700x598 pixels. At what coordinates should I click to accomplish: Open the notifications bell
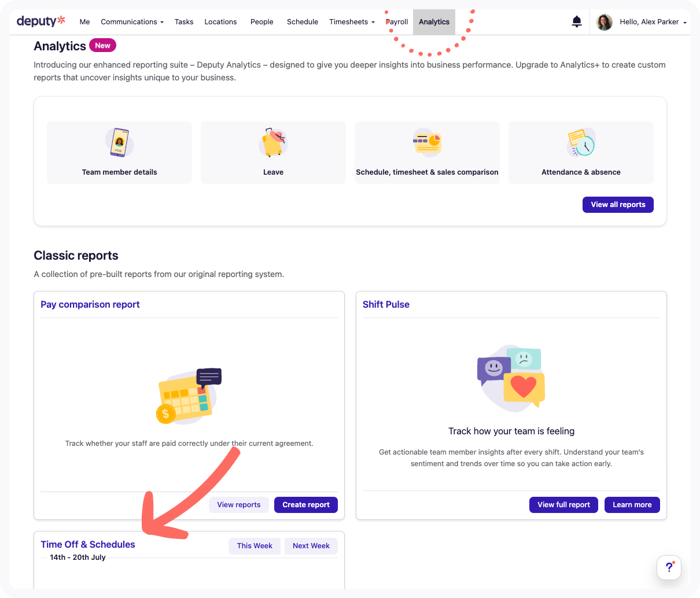click(x=577, y=22)
